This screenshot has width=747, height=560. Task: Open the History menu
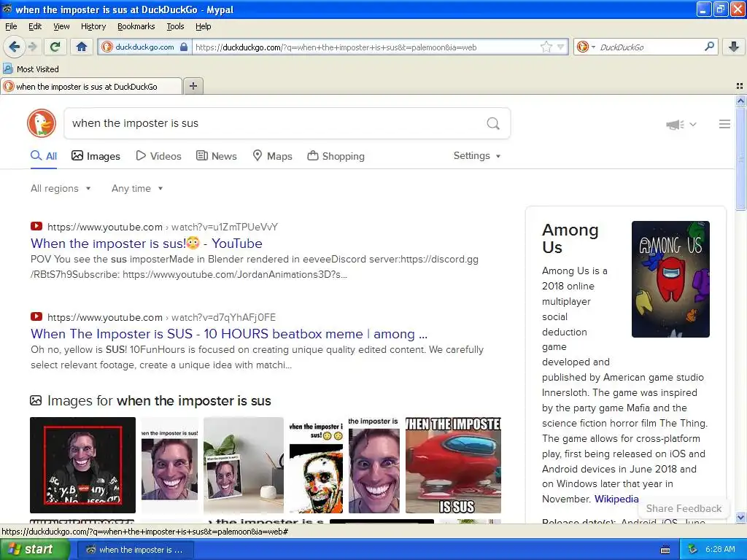[93, 27]
